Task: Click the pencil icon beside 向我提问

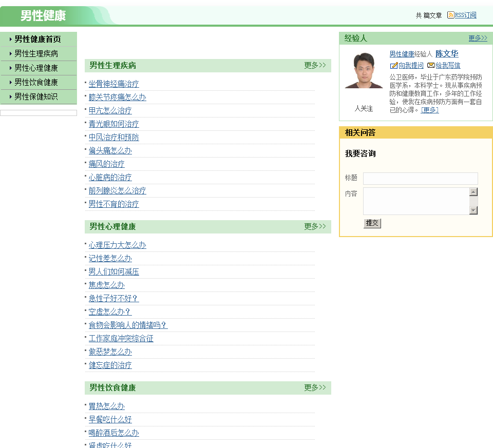Action: (394, 66)
